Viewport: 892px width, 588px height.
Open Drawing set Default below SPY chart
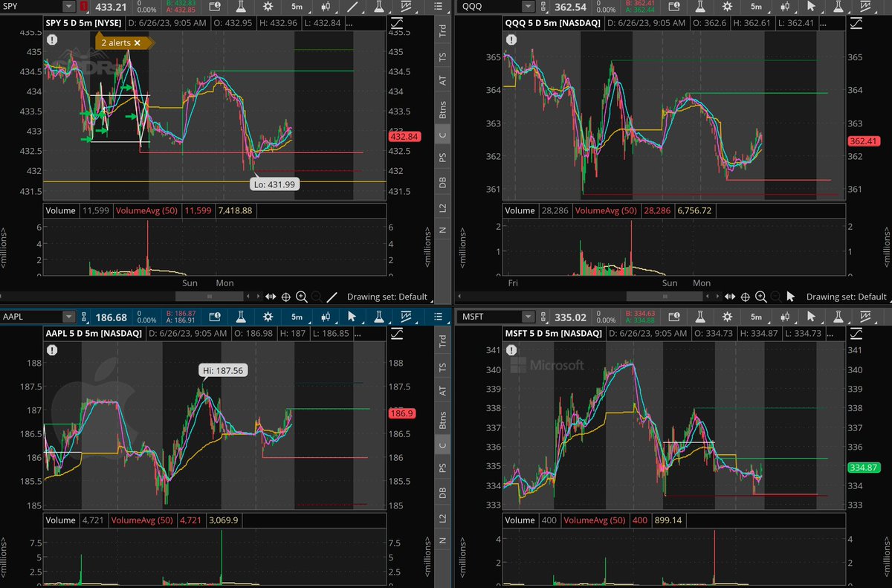[x=389, y=297]
